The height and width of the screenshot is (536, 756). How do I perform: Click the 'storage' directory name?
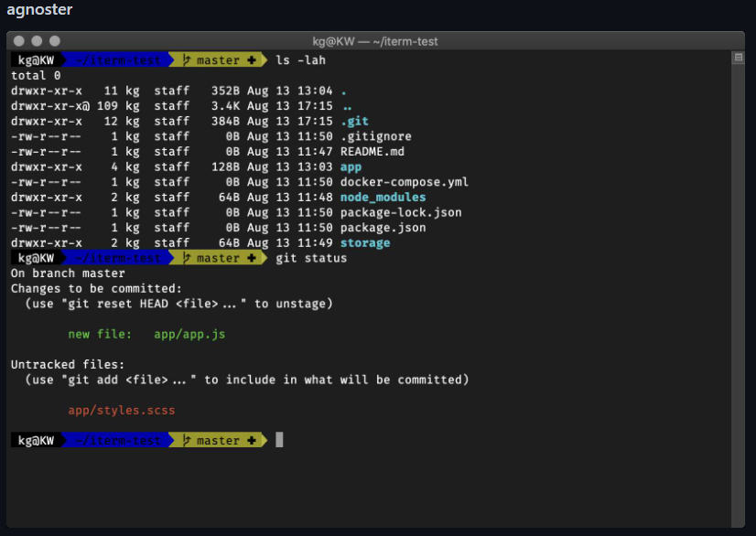click(365, 243)
